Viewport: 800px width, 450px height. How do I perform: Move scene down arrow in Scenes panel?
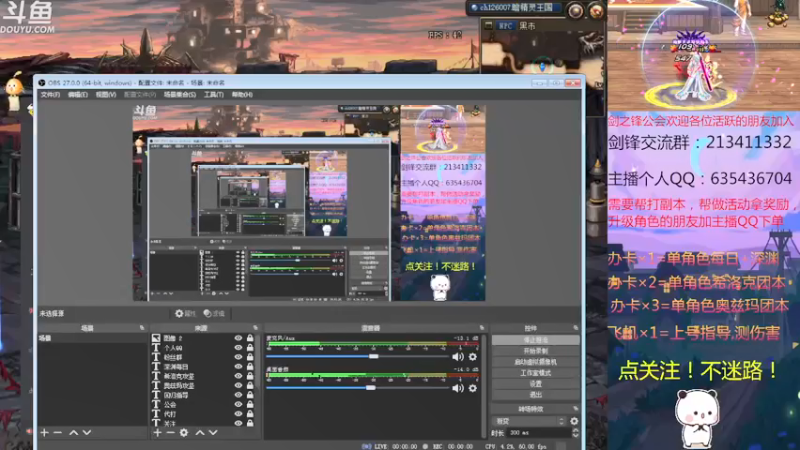click(x=87, y=433)
